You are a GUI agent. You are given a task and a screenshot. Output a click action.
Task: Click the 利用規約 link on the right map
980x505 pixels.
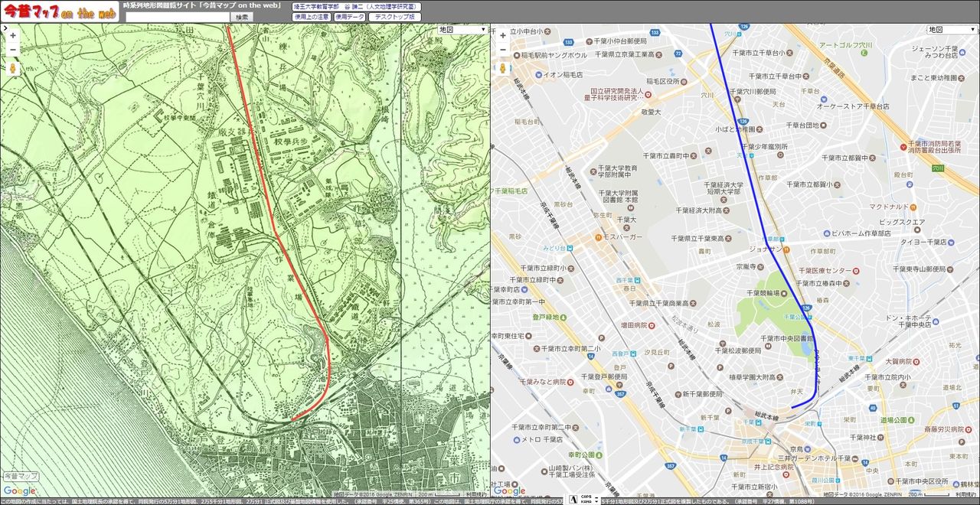coord(967,495)
